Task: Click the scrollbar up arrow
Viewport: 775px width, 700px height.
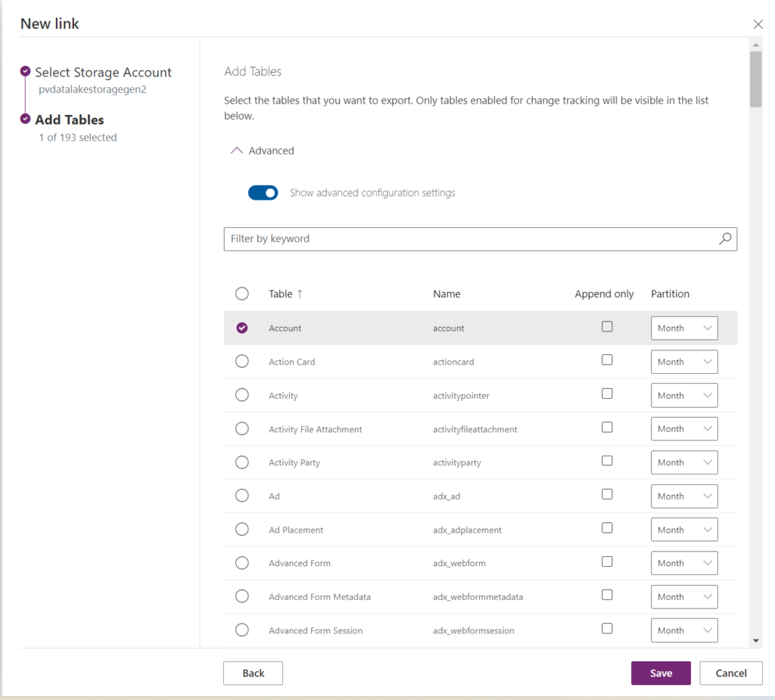Action: point(756,45)
